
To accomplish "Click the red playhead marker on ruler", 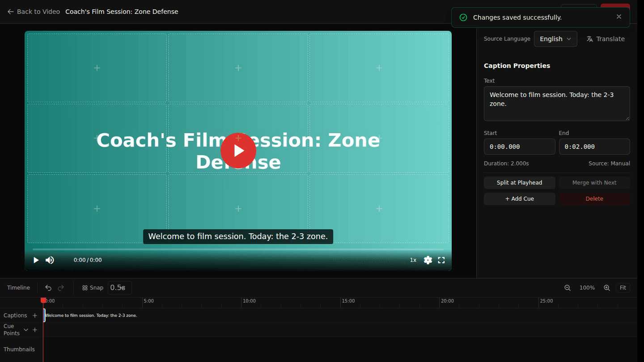I will [x=43, y=300].
